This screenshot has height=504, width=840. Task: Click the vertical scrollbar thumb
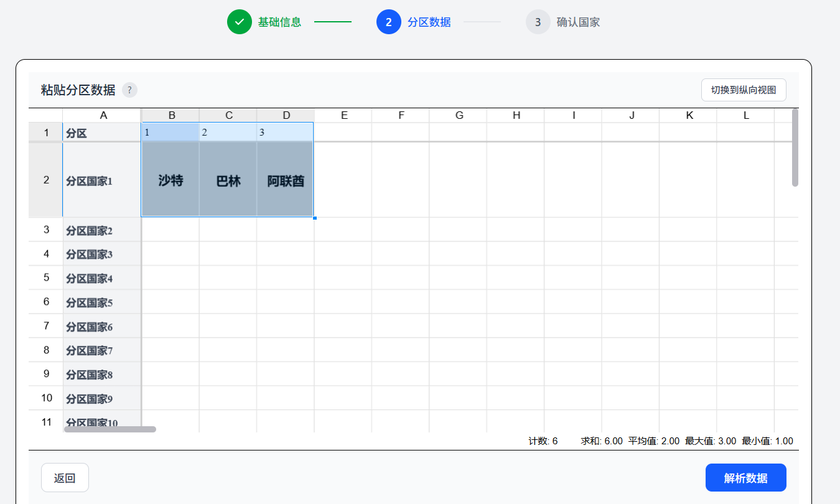pyautogui.click(x=795, y=148)
